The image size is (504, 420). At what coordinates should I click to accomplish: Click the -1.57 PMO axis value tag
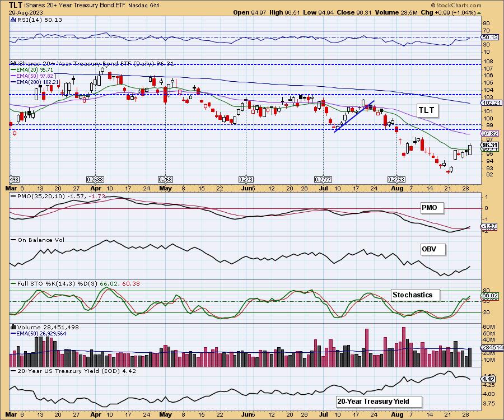[x=489, y=226]
